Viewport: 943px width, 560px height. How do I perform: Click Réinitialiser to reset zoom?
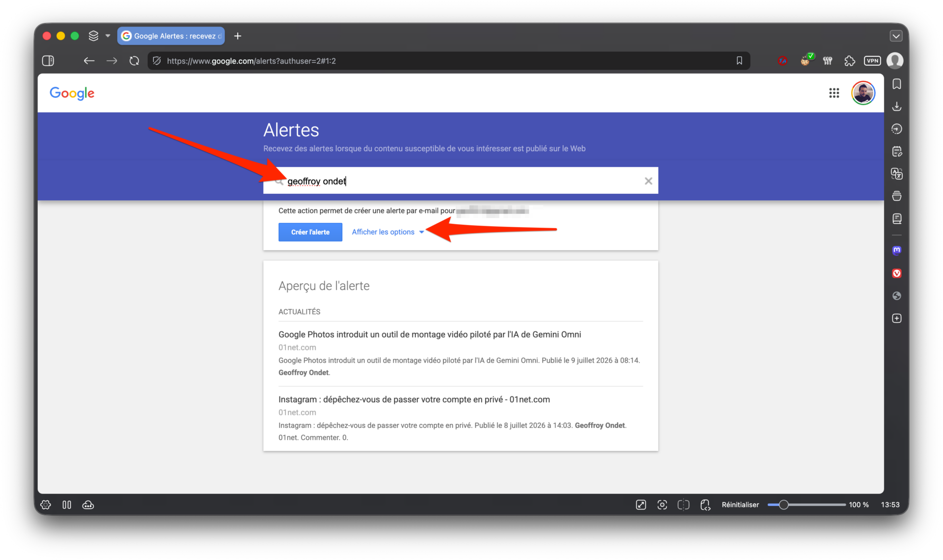pyautogui.click(x=740, y=505)
